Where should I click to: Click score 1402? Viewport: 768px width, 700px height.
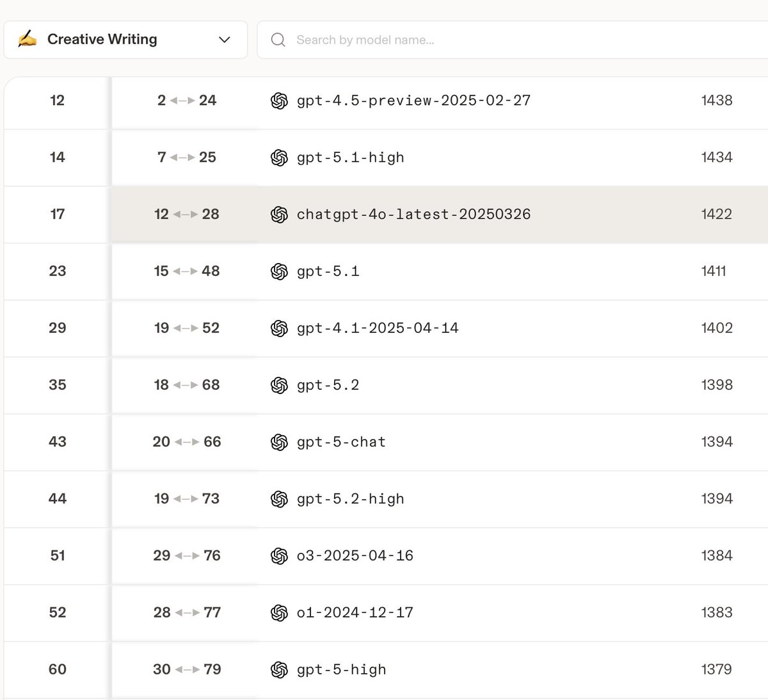(x=717, y=328)
